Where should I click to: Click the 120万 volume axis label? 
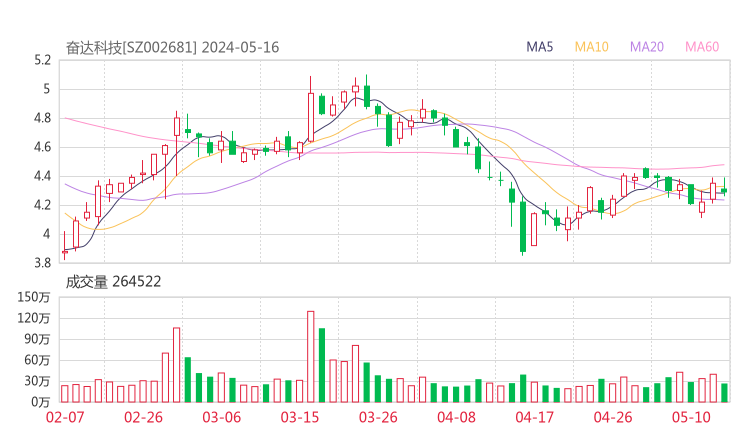coord(34,318)
